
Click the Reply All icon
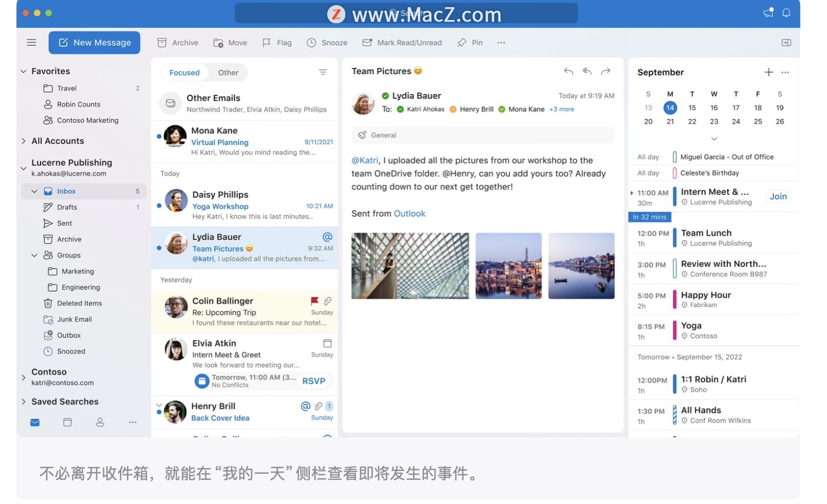tap(587, 71)
